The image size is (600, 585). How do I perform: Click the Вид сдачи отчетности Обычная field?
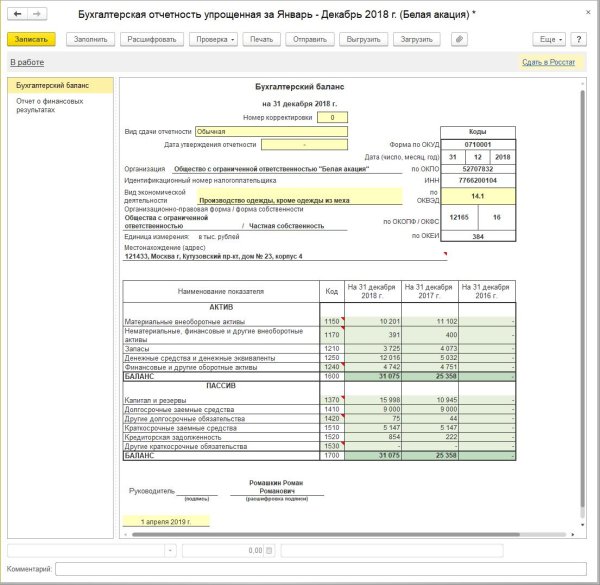pyautogui.click(x=270, y=130)
